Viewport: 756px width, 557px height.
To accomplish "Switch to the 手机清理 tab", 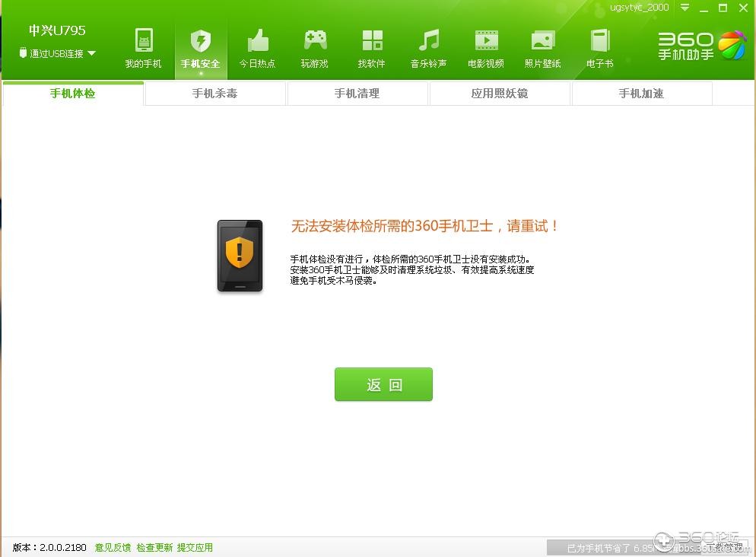I will (357, 93).
